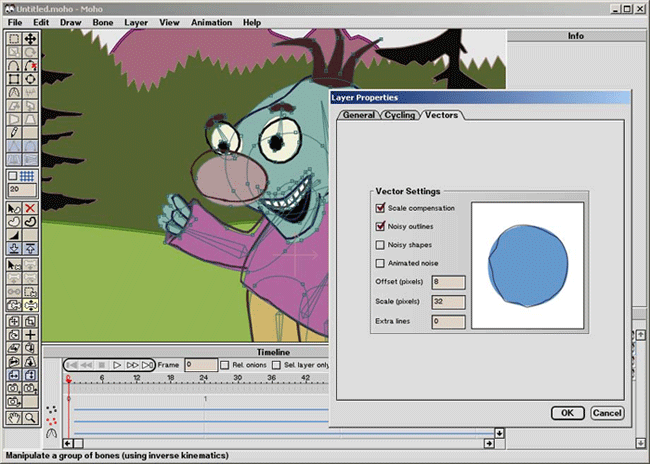Viewport: 650px width, 464px height.
Task: Select the Vectors tab
Action: click(x=441, y=115)
